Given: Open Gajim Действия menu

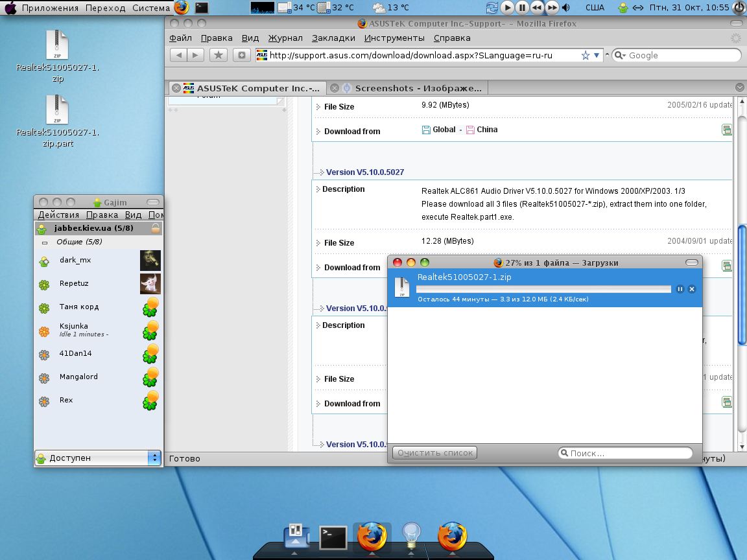Looking at the screenshot, I should 58,215.
